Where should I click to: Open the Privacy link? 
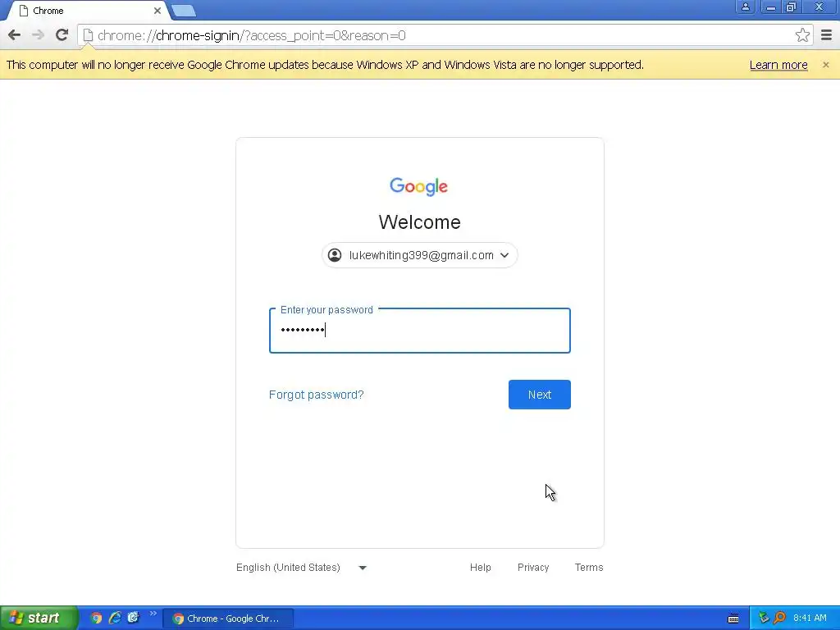point(533,568)
